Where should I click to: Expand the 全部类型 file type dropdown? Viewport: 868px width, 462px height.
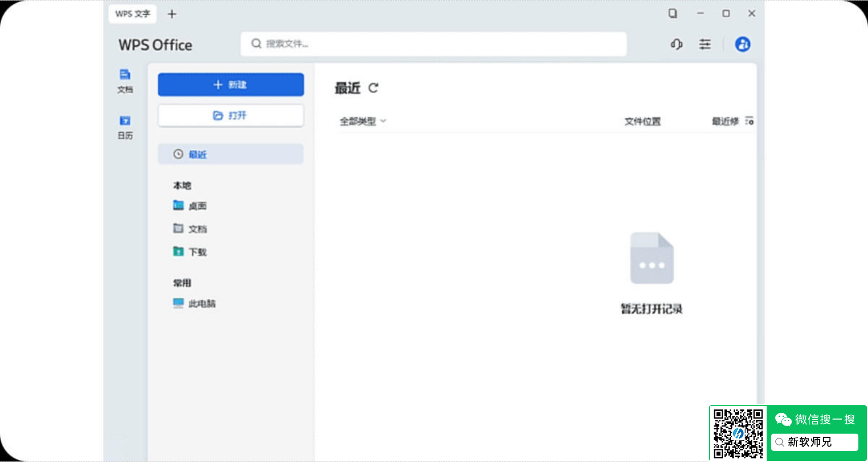362,121
